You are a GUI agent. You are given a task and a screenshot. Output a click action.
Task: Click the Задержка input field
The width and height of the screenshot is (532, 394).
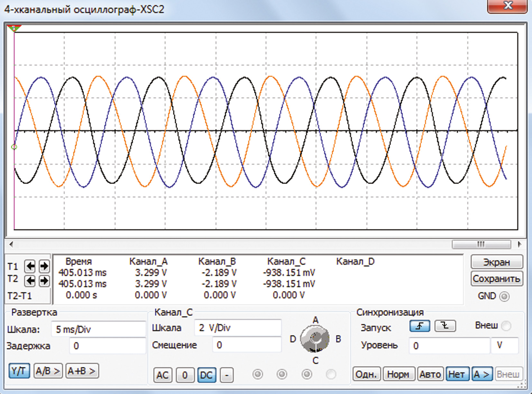coord(107,346)
